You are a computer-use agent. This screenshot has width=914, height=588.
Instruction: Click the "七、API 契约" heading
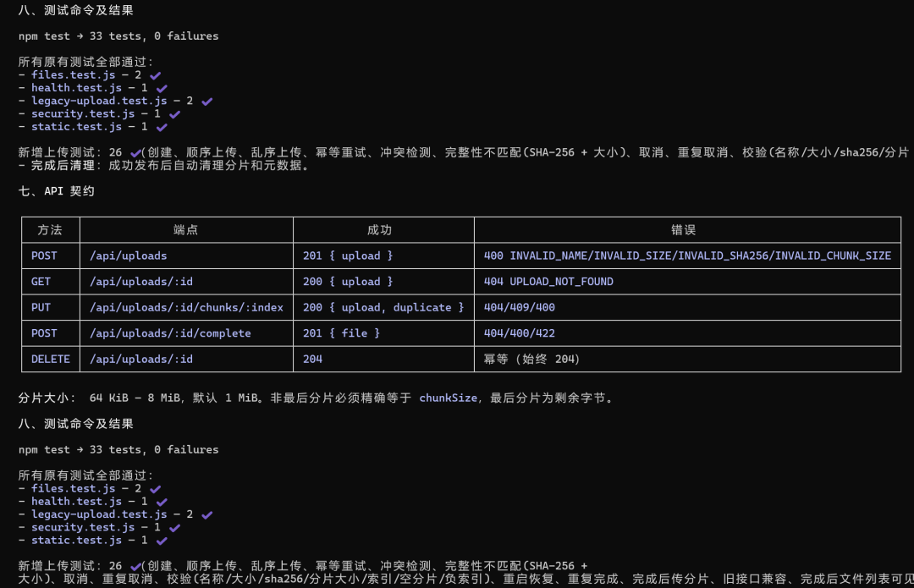pyautogui.click(x=56, y=191)
